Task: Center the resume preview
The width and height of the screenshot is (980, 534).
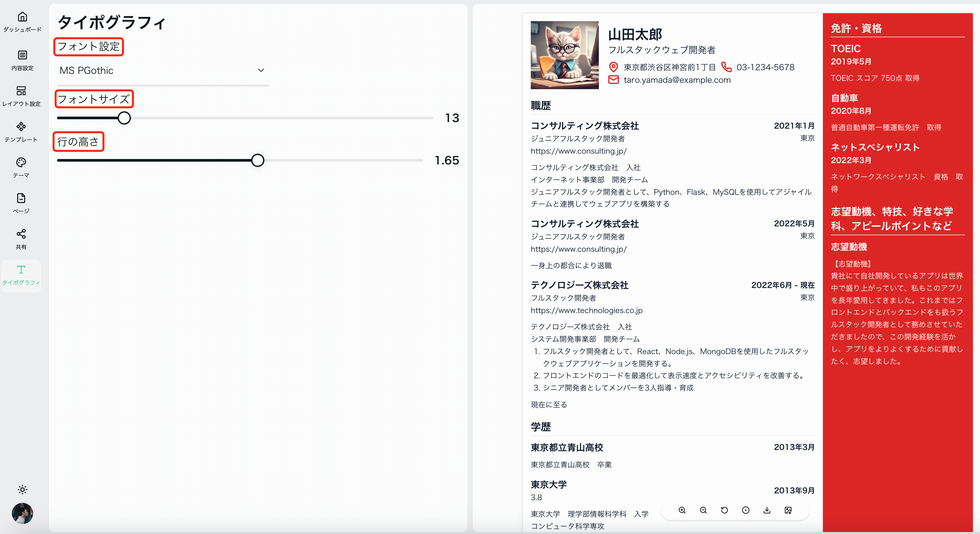Action: pos(746,510)
